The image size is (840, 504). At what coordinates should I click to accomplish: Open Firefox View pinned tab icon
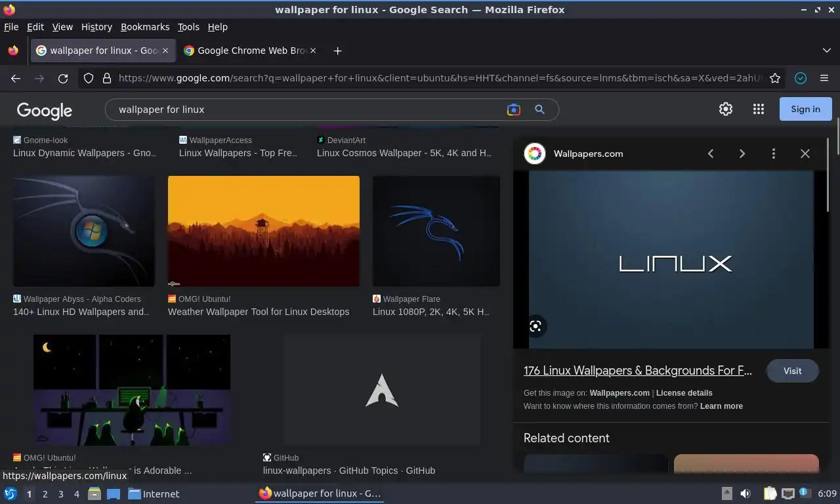point(13,51)
